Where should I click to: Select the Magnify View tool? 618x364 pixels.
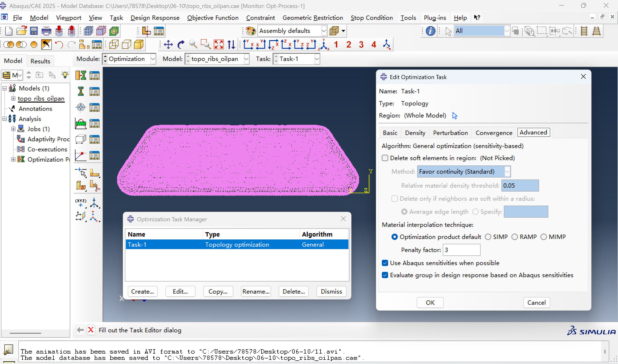[193, 45]
